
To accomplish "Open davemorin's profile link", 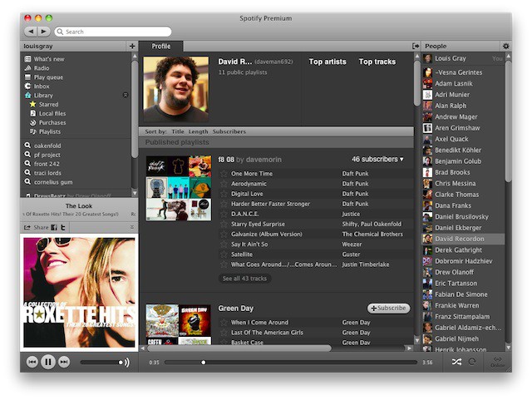I will tap(264, 160).
